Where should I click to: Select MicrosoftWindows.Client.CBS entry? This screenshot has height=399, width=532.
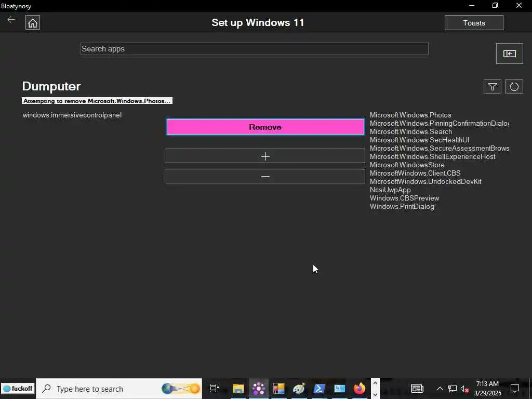415,173
